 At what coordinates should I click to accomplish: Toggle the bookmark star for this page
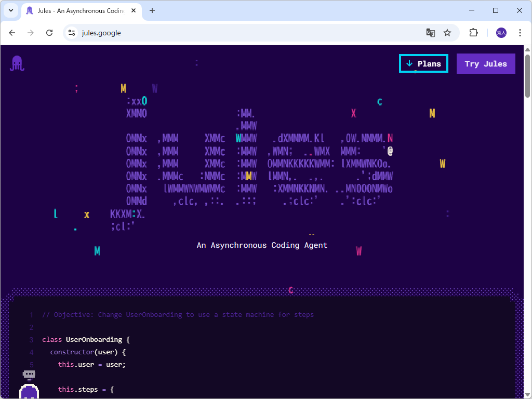(x=447, y=32)
